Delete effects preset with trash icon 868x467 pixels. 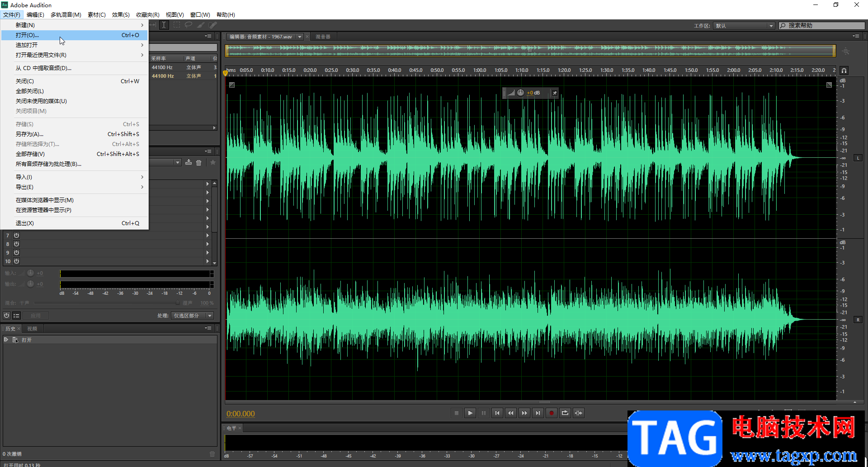[199, 162]
